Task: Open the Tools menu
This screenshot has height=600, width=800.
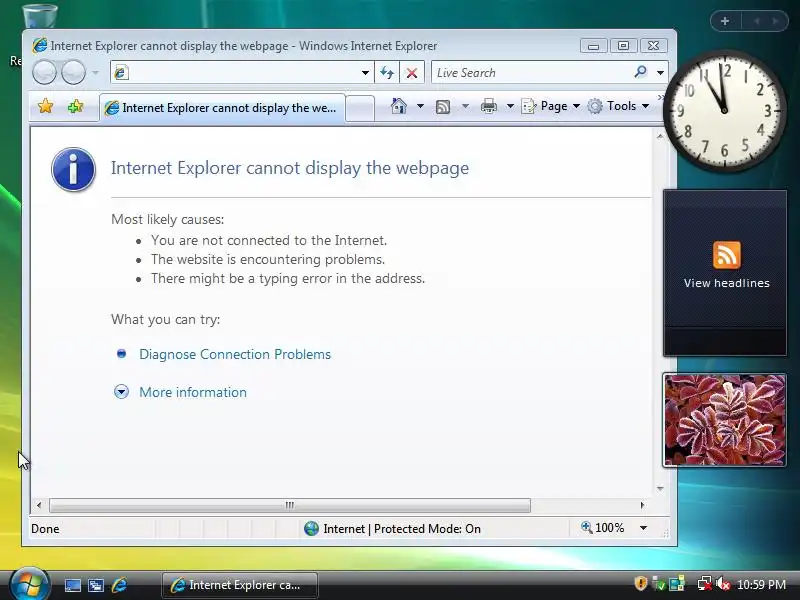Action: (x=618, y=106)
